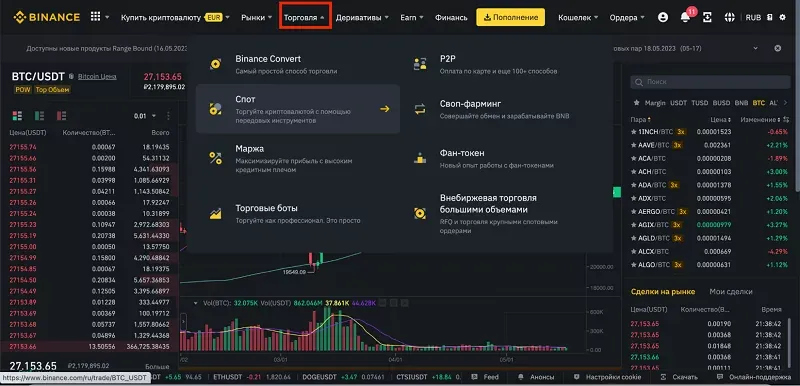The image size is (800, 386).
Task: Click the download app icon in header
Action: [x=707, y=17]
